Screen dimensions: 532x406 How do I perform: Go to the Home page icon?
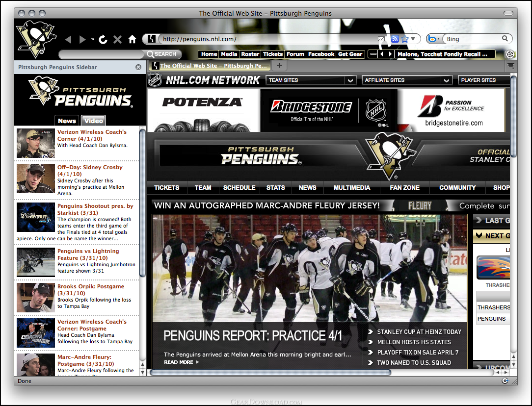[x=133, y=39]
